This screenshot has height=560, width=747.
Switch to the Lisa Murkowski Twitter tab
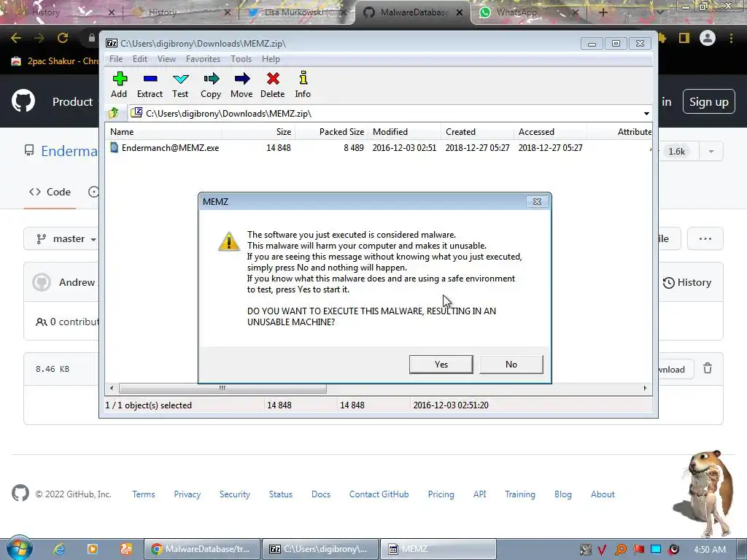[x=295, y=12]
